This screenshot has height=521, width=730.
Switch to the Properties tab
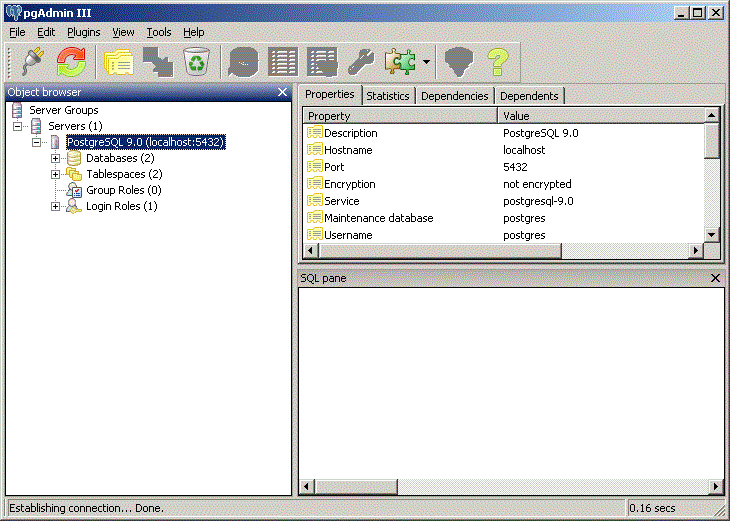330,95
